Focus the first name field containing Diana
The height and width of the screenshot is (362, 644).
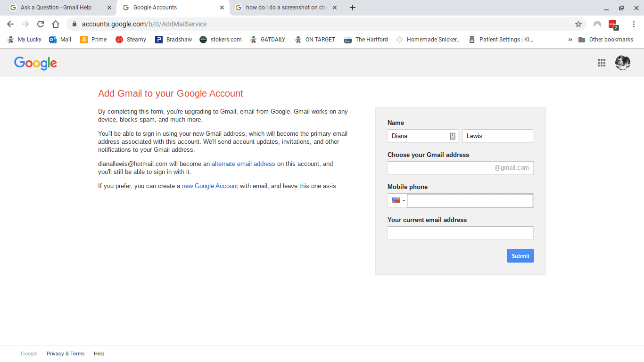[423, 136]
